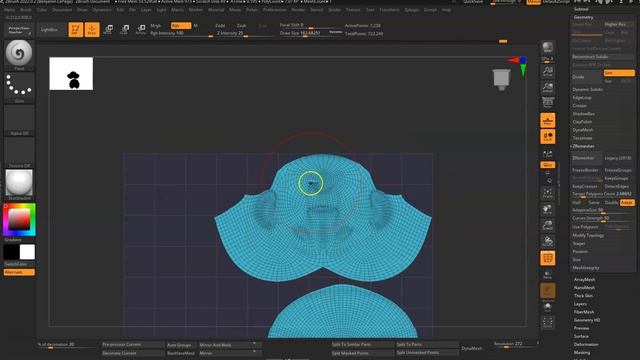Toggle the Rgb channel button
This screenshot has height=360, width=640.
pyautogui.click(x=181, y=25)
